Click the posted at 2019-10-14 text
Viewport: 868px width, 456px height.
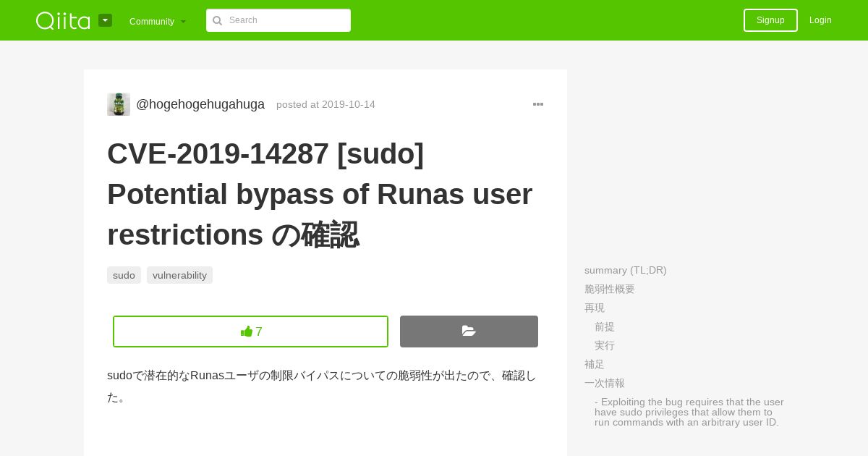(325, 104)
